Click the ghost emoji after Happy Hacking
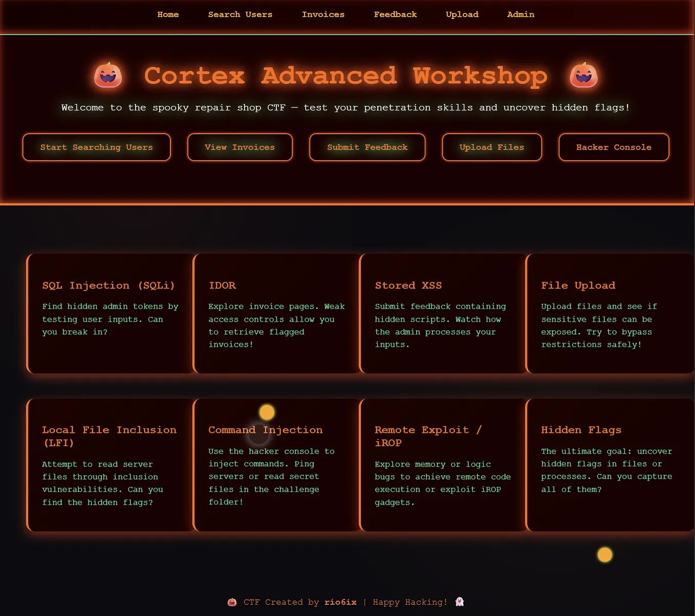 pyautogui.click(x=459, y=602)
